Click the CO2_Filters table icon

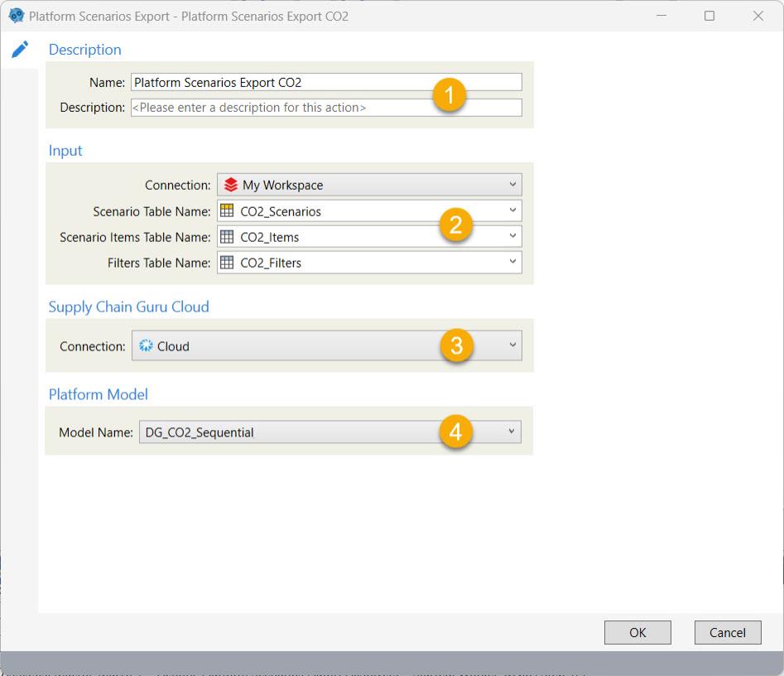click(x=227, y=263)
